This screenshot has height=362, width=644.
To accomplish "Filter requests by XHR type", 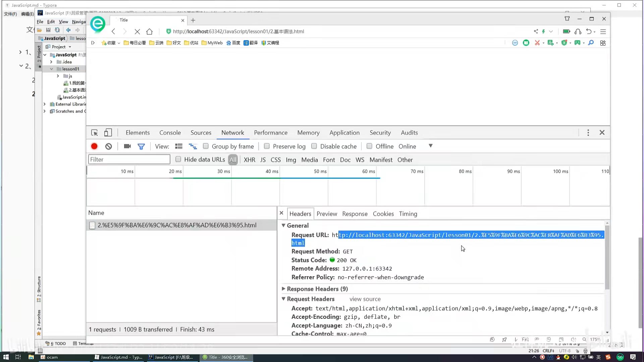I will tap(249, 160).
